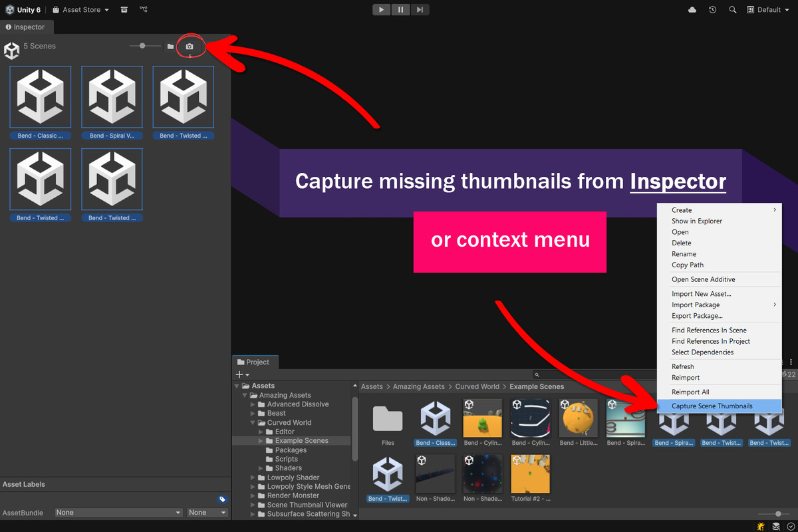Toggle the Pause button
The height and width of the screenshot is (532, 798).
click(x=400, y=9)
